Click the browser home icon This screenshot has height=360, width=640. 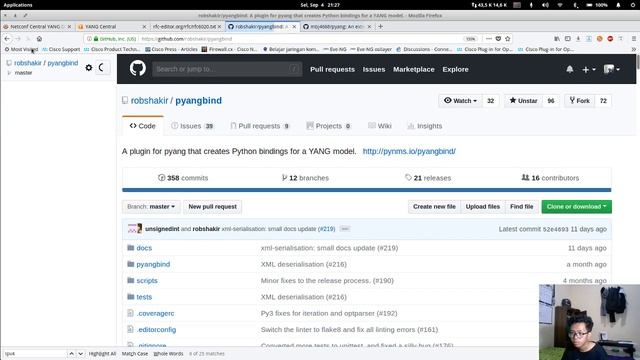[39, 38]
